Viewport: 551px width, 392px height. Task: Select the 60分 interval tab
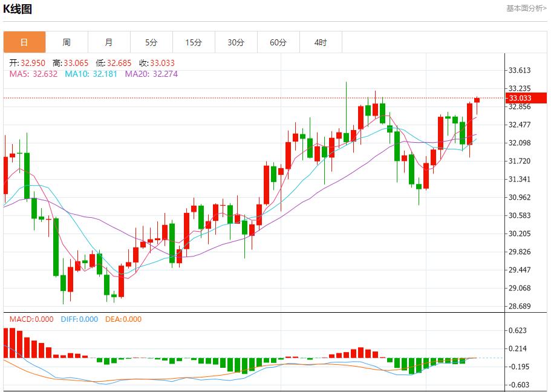tap(278, 42)
